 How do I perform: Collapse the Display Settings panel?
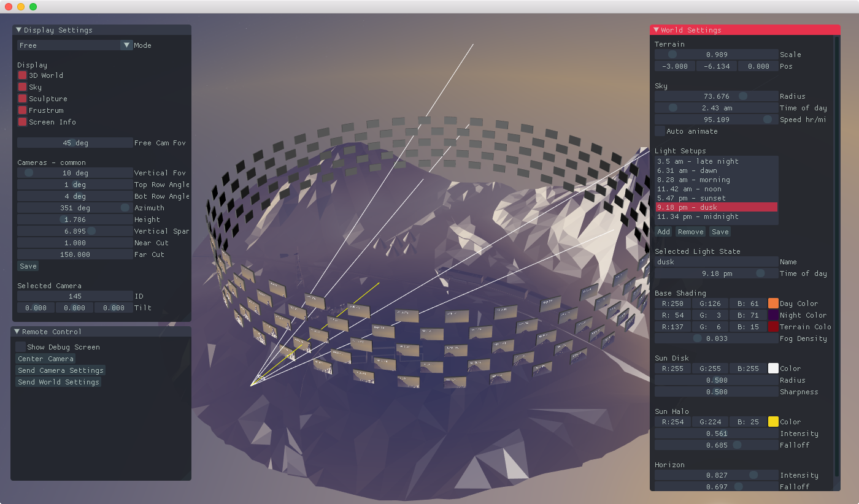[18, 29]
